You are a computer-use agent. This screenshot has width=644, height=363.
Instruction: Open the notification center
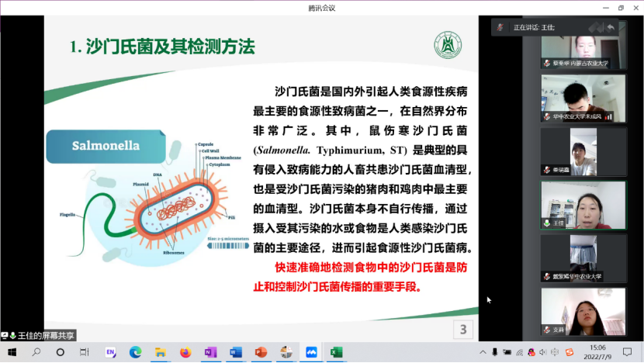point(627,352)
